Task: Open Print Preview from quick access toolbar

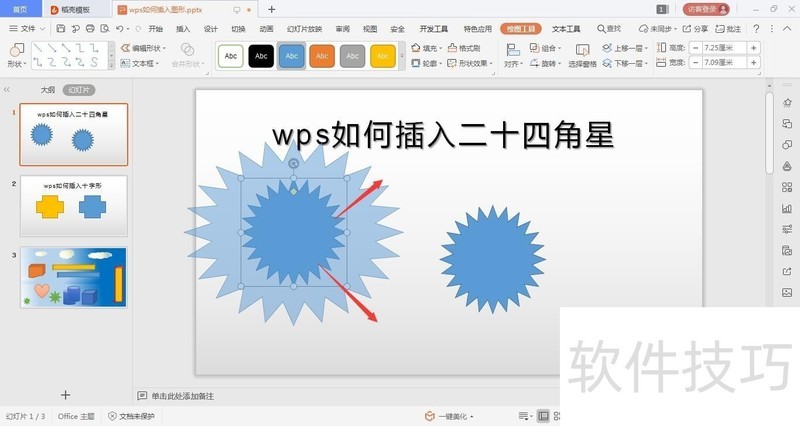Action: click(105, 29)
